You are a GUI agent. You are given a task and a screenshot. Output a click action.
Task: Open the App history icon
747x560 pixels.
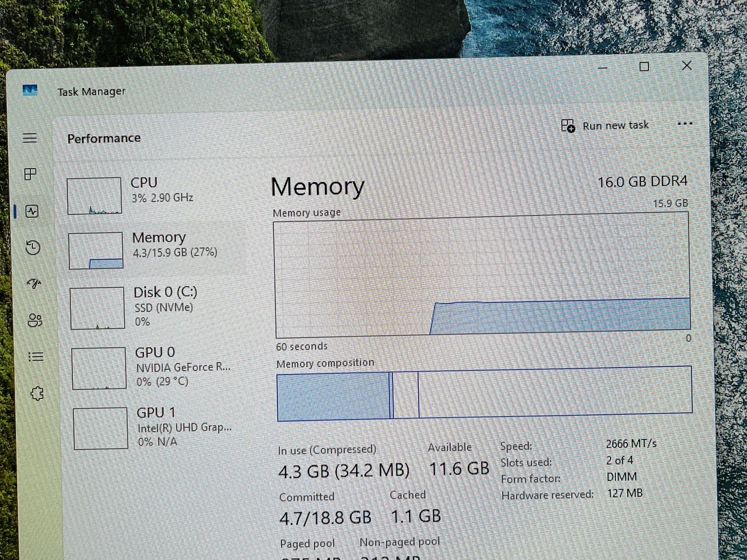tap(33, 248)
